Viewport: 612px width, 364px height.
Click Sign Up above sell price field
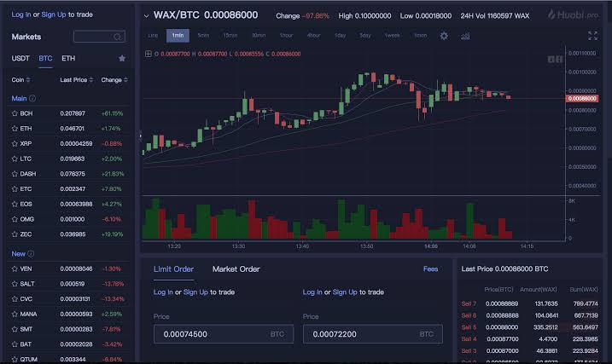pyautogui.click(x=345, y=292)
